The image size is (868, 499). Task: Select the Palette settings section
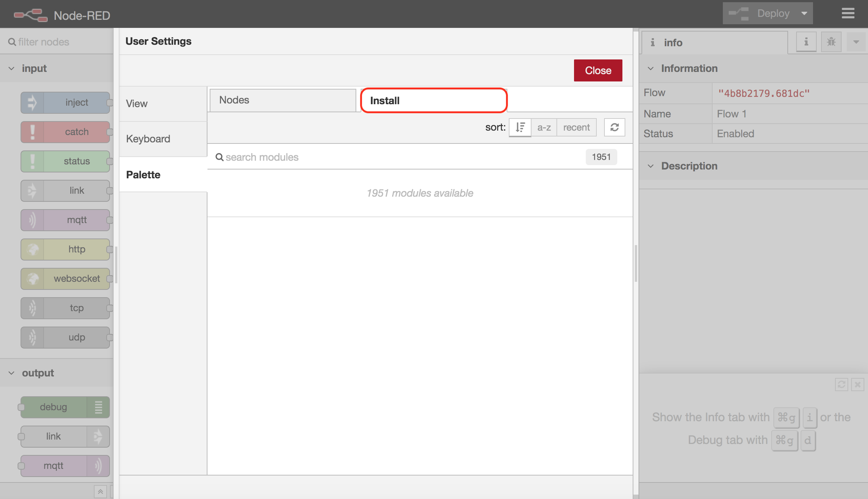pyautogui.click(x=163, y=175)
